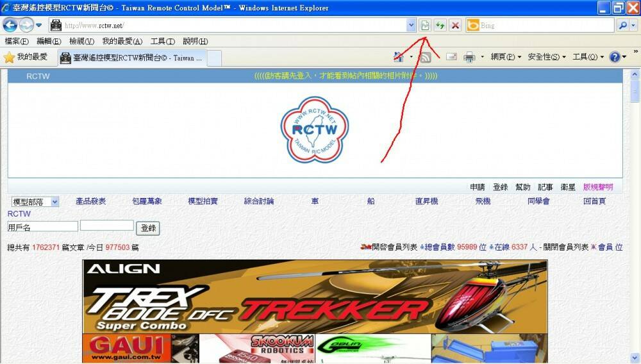Go to the 直昇機 section
Image resolution: width=641 pixels, height=364 pixels.
[x=426, y=201]
